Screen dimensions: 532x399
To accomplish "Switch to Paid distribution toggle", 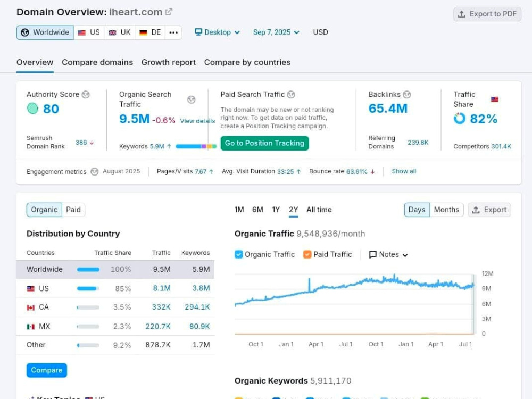I will click(73, 210).
